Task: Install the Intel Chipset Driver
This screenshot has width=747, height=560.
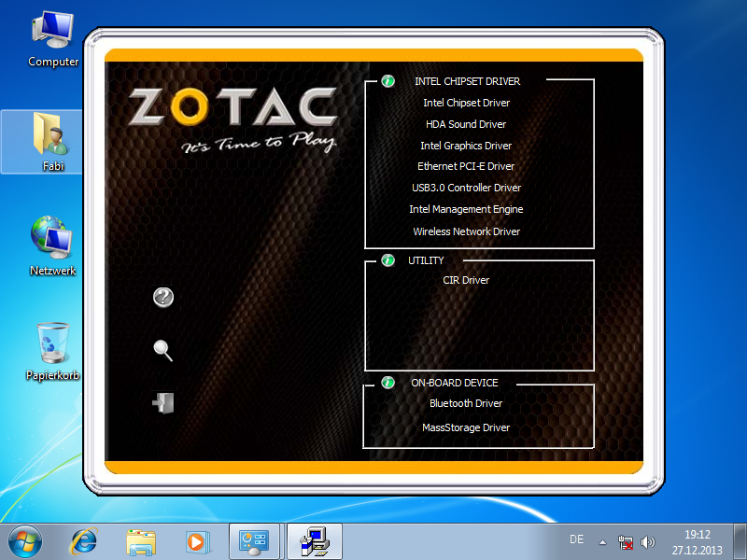Action: click(466, 103)
